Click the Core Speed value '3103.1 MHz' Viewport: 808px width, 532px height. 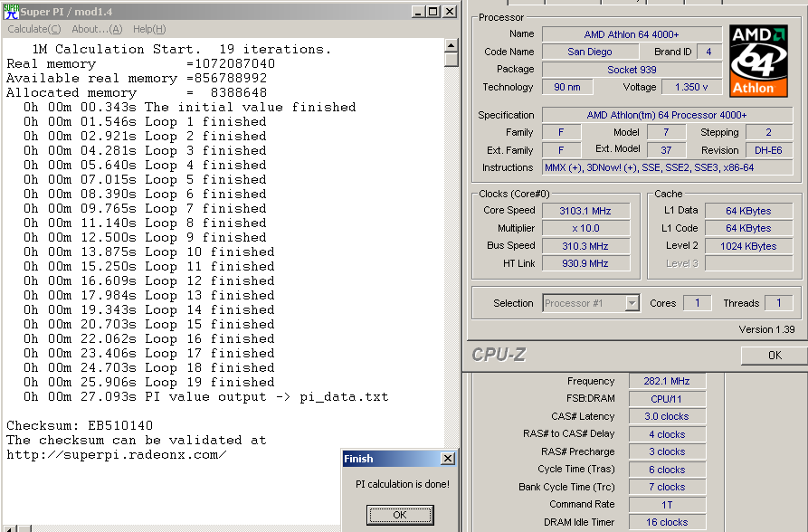point(586,211)
